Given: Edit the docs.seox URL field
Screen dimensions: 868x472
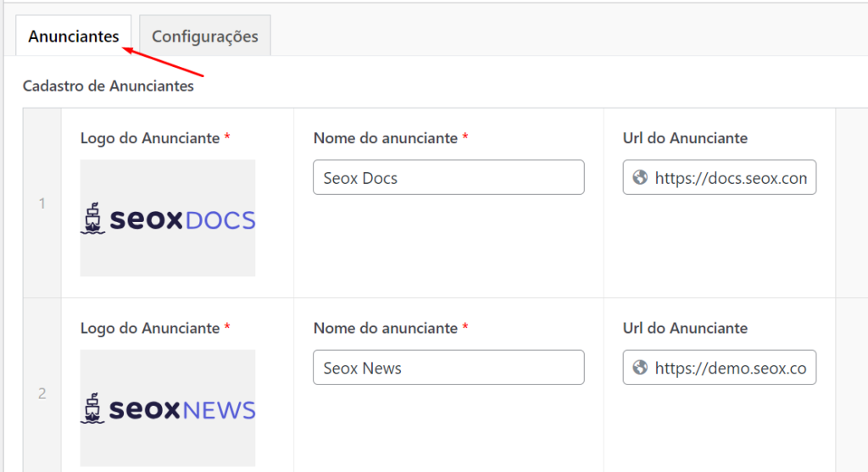Looking at the screenshot, I should tap(719, 178).
